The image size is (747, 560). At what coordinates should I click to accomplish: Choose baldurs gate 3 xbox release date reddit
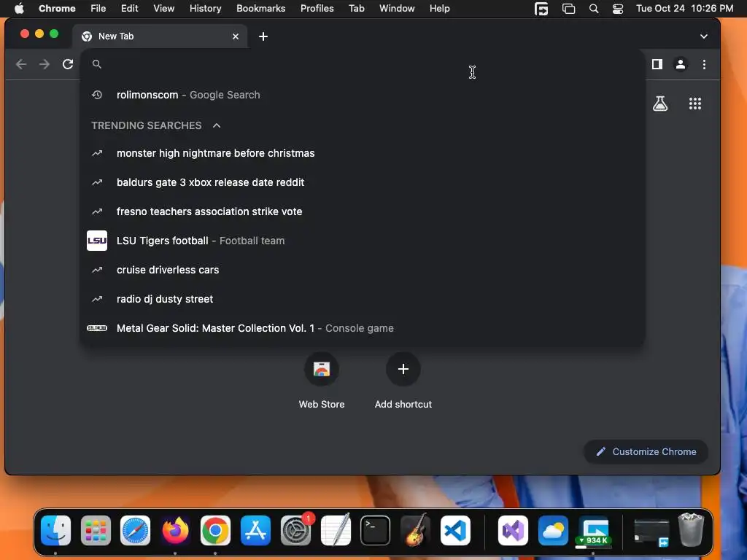[362, 182]
